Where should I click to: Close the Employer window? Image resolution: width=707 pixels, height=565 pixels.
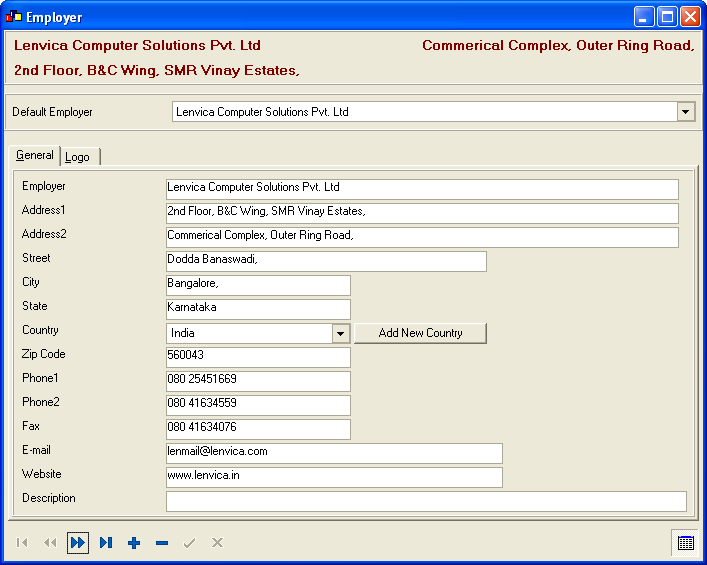(x=690, y=18)
